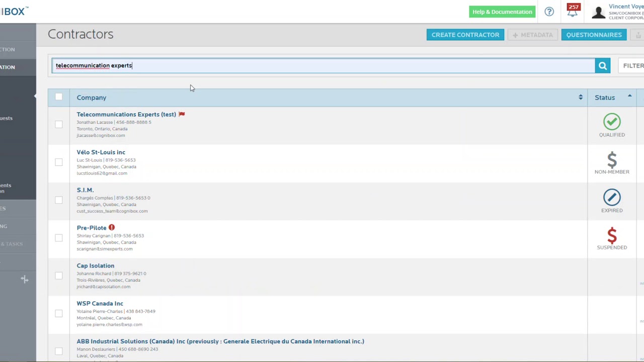The image size is (644, 362).
Task: Click the red alert icon beside Pre-Pilote
Action: [x=112, y=228]
